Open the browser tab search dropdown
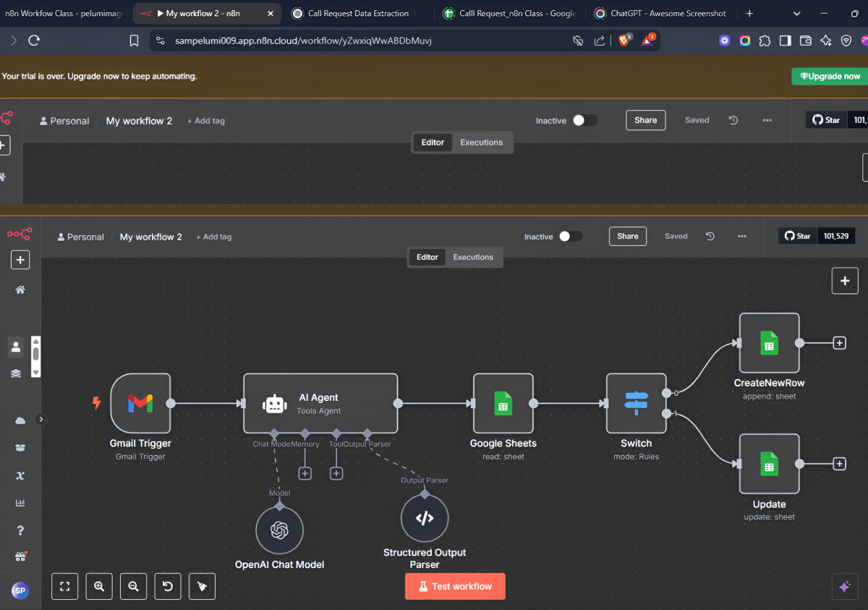The height and width of the screenshot is (610, 868). [x=796, y=13]
